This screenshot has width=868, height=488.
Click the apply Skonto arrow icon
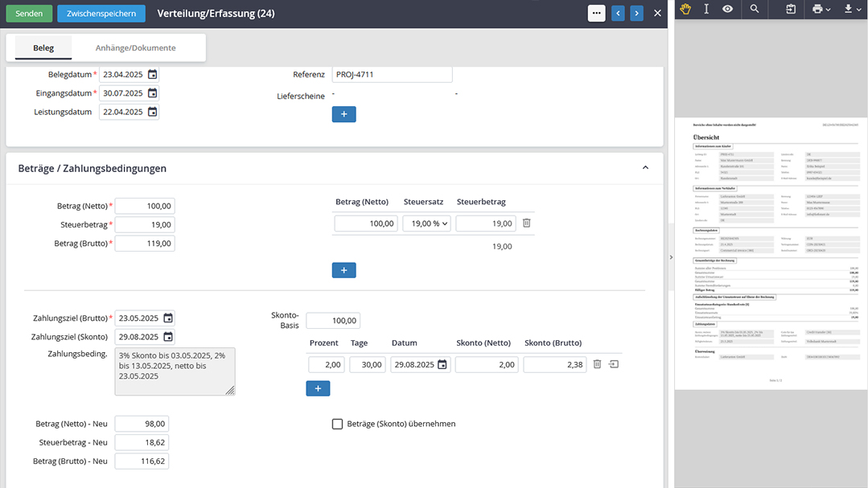click(x=614, y=364)
